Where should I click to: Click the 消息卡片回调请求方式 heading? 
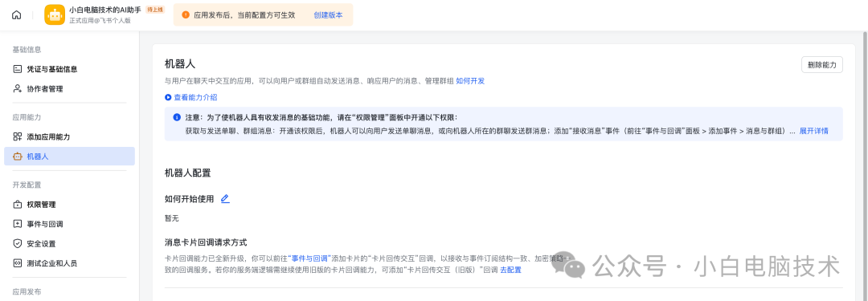point(206,242)
